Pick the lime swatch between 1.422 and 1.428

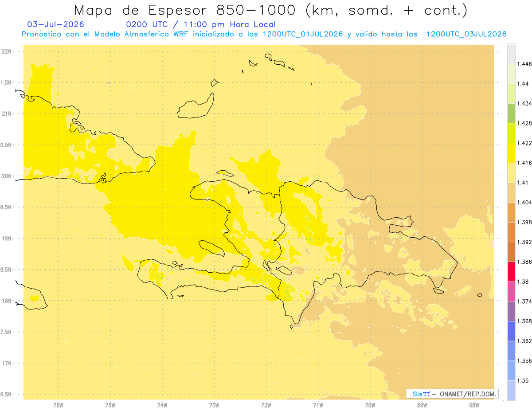(x=511, y=133)
